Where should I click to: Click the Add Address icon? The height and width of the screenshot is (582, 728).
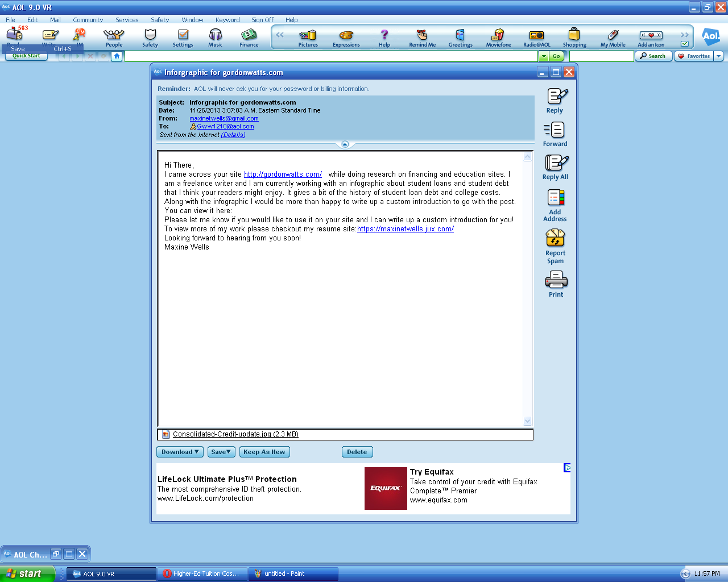[555, 205]
